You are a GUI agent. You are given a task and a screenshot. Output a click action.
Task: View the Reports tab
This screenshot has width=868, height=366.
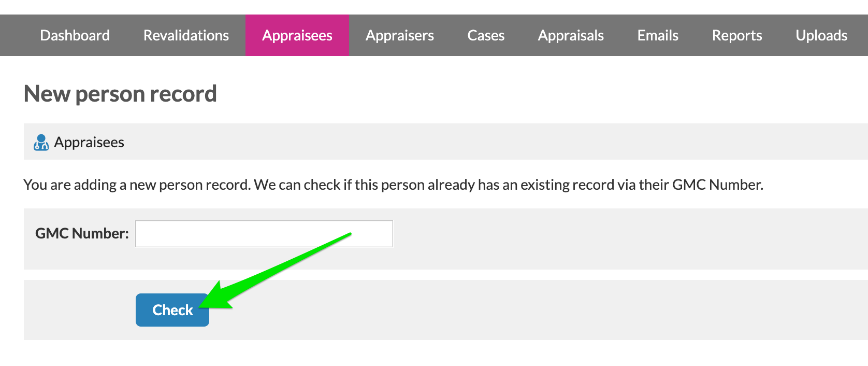tap(737, 35)
